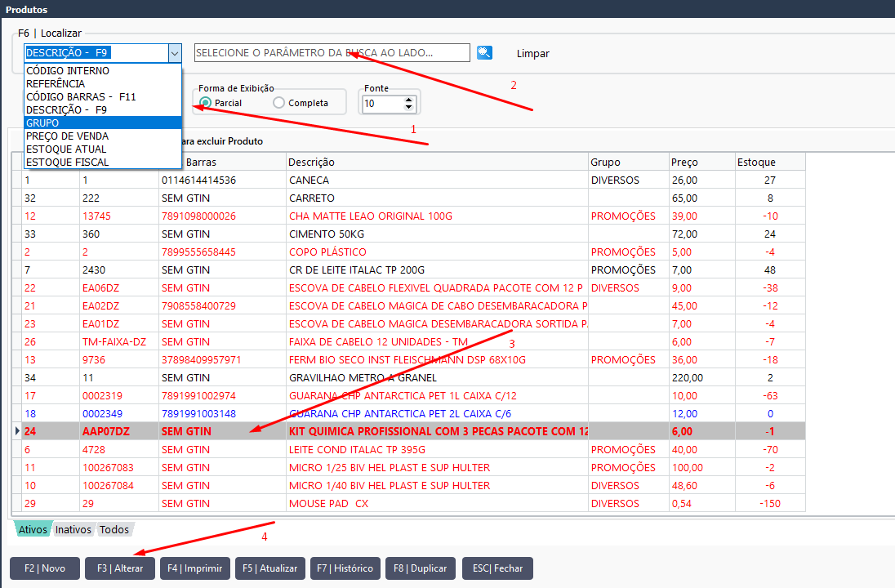Select CHA MATTE LEAO ORIGINAL 100G row
The width and height of the screenshot is (895, 588).
408,216
